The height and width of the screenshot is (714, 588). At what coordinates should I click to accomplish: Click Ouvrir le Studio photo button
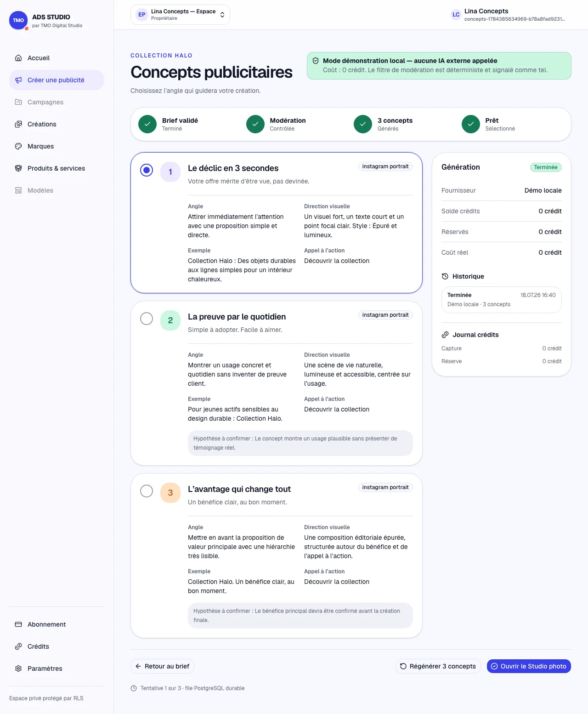[529, 666]
